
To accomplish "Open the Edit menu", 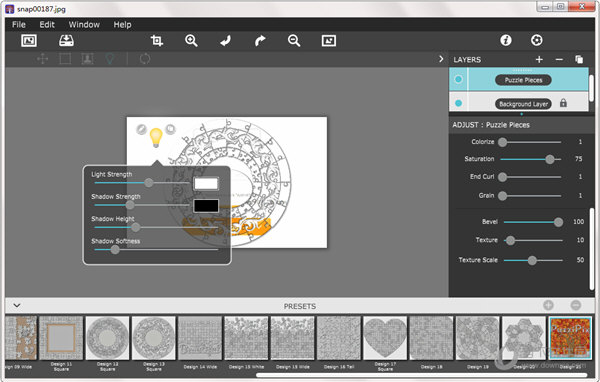I will [x=47, y=24].
